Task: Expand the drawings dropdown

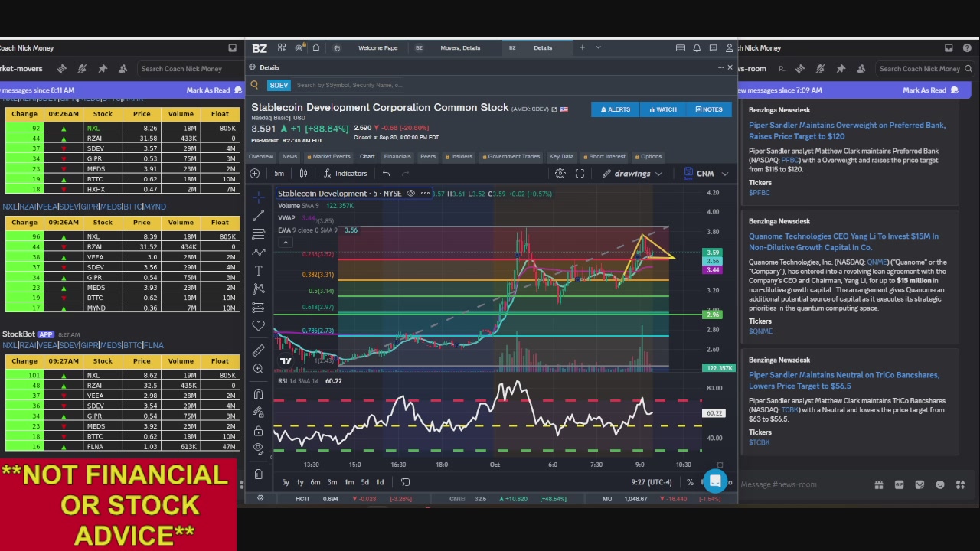Action: (x=658, y=174)
